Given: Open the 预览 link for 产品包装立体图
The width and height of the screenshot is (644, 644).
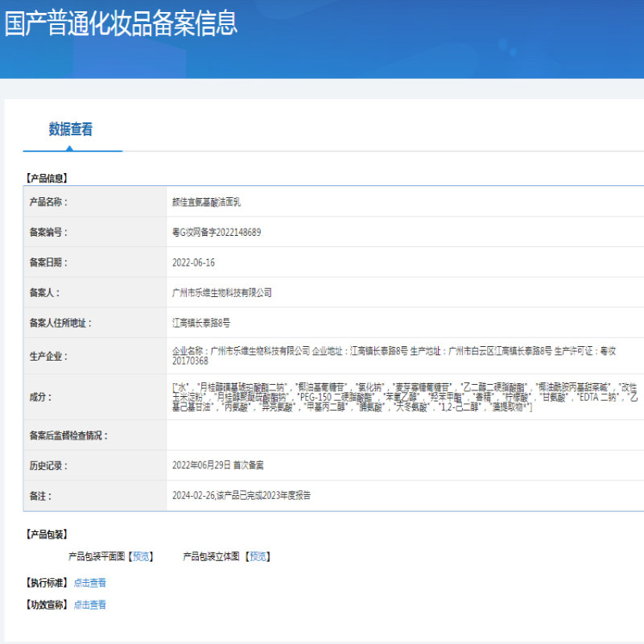Looking at the screenshot, I should 258,555.
